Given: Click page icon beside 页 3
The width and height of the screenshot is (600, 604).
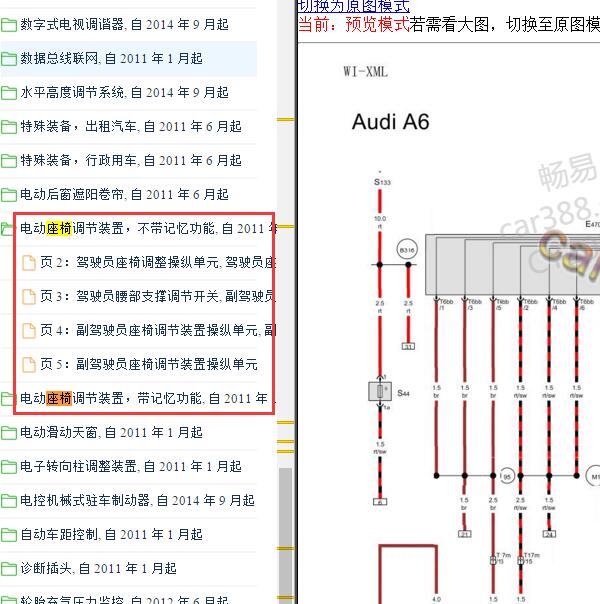Looking at the screenshot, I should point(29,297).
